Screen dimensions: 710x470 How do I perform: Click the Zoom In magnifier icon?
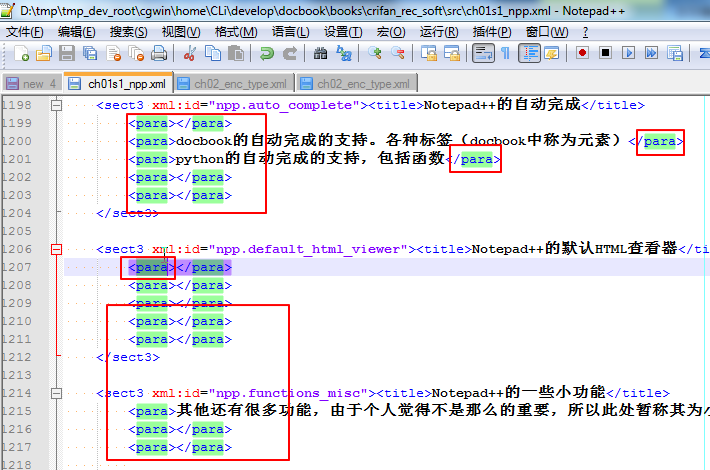tap(375, 53)
